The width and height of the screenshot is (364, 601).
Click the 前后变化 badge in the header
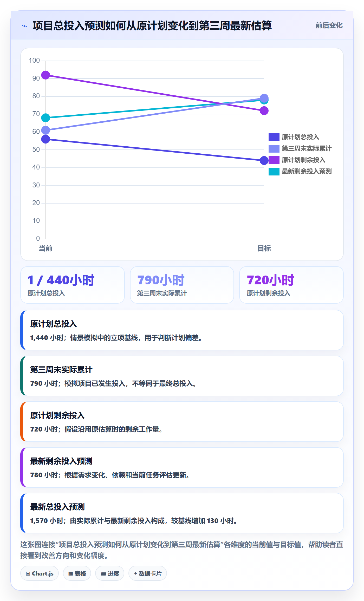tap(329, 25)
